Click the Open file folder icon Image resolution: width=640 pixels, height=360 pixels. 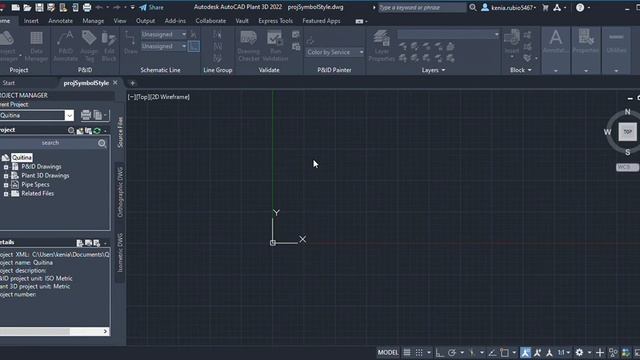click(27, 7)
